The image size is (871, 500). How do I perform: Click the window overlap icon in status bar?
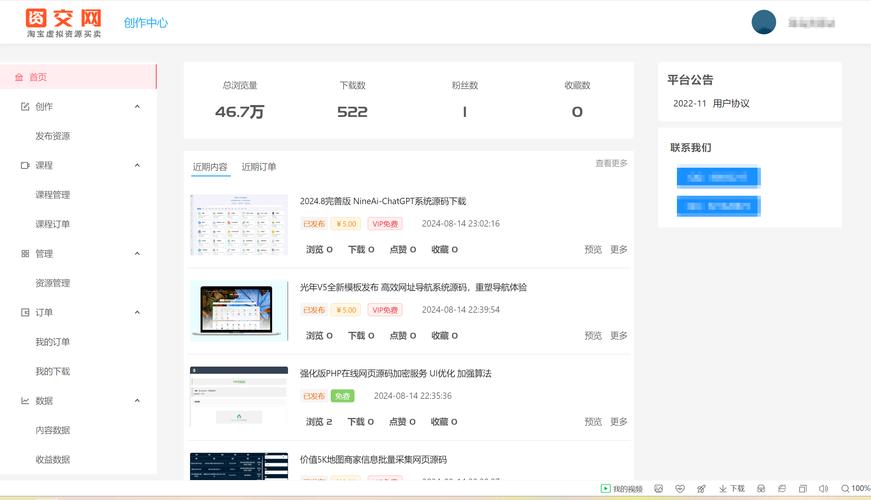coord(803,489)
